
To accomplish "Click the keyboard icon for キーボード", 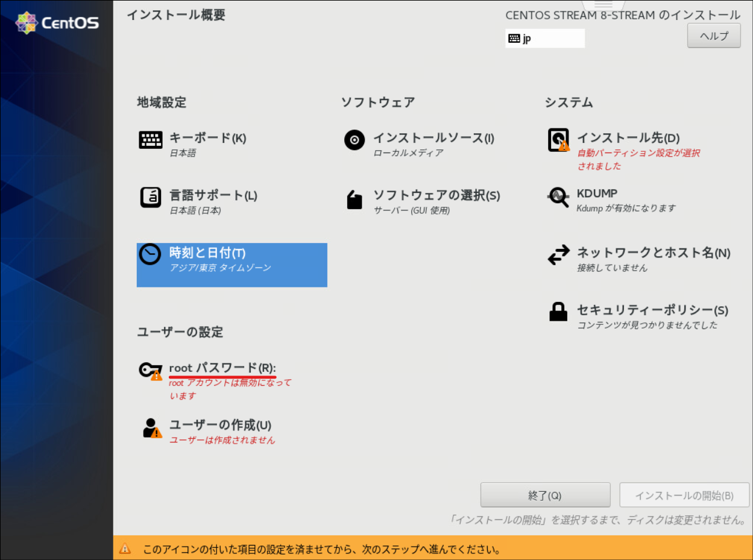I will (x=151, y=140).
